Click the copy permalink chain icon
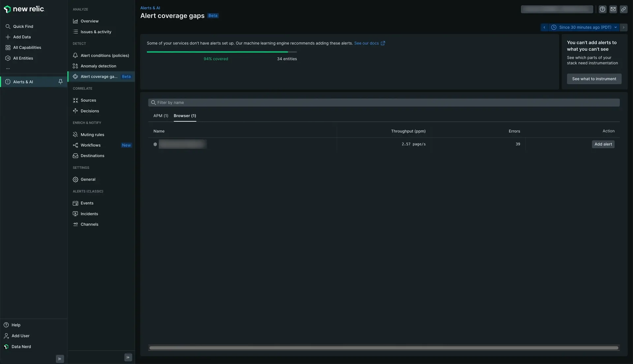 (x=623, y=9)
